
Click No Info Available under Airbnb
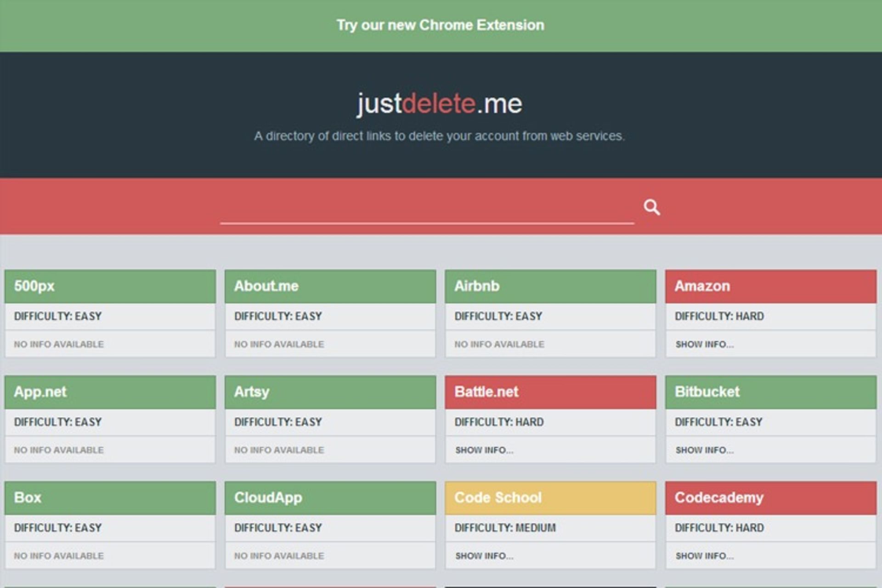point(499,344)
